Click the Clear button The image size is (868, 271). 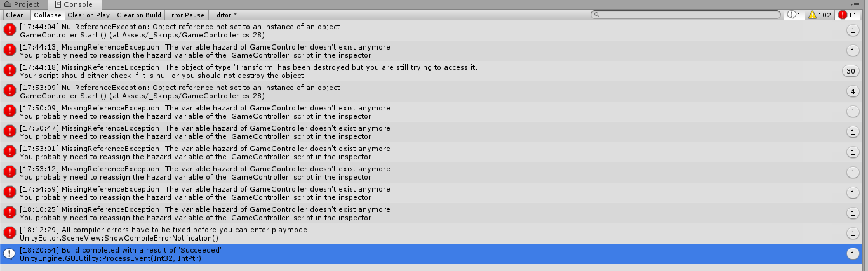[x=15, y=15]
